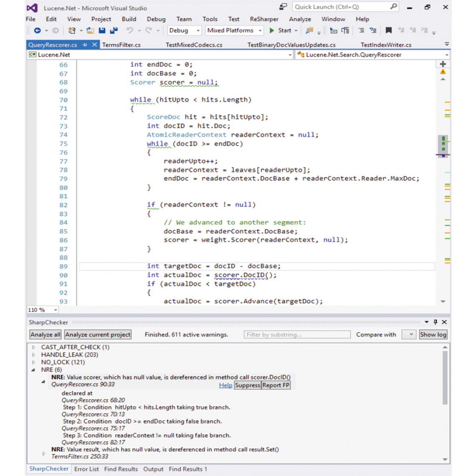Start debugging with the green Start button
This screenshot has height=476, width=476.
click(x=281, y=30)
